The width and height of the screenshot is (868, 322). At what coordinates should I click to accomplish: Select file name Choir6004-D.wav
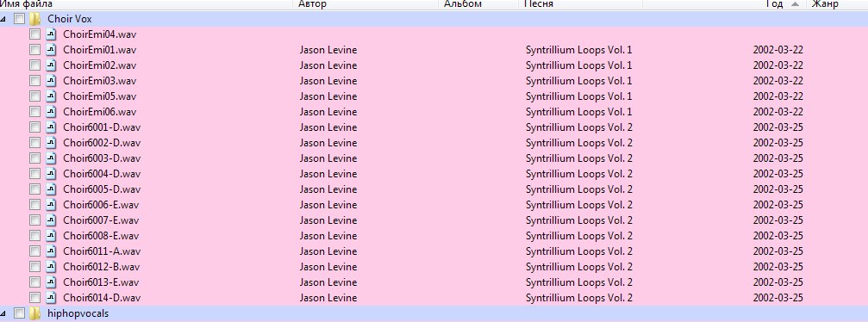point(102,174)
